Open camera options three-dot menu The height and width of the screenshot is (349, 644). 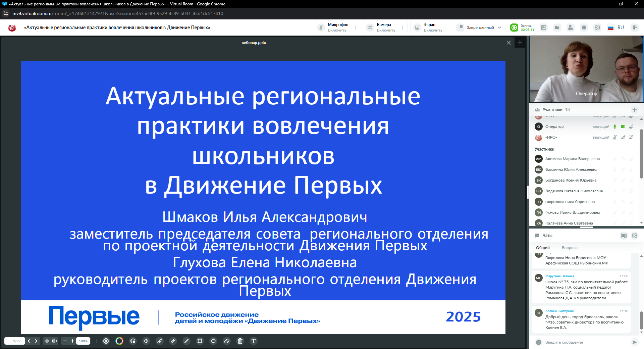(403, 28)
